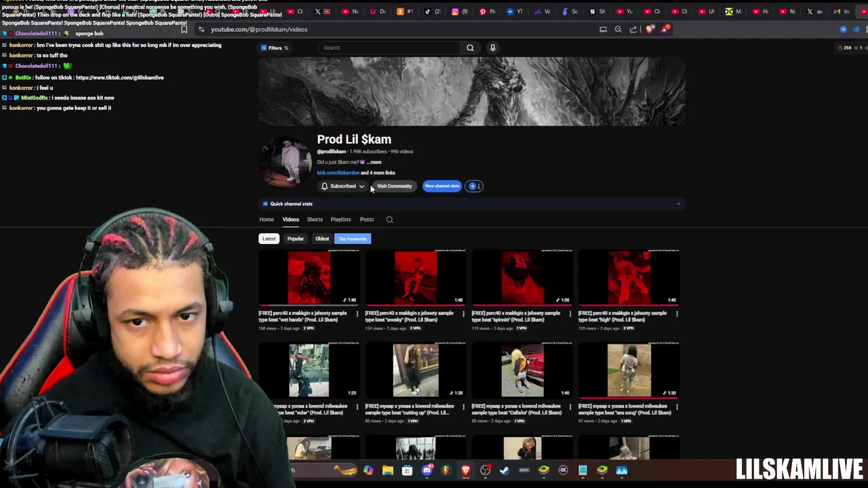Viewport: 868px width, 488px height.
Task: Click the channel banner image
Action: point(472,91)
